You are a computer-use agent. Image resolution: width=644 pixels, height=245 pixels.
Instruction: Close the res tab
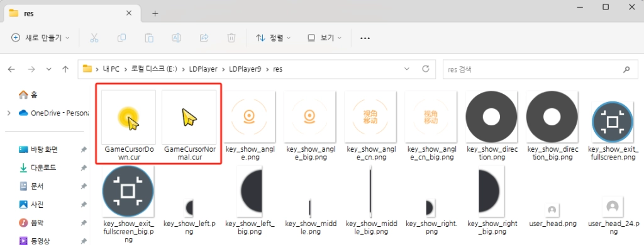[128, 13]
